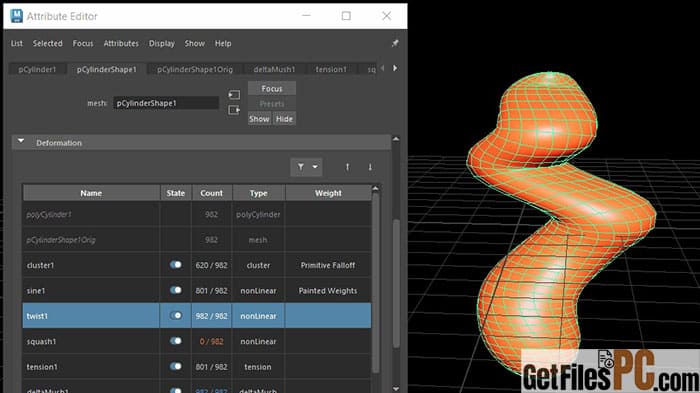This screenshot has width=700, height=393.
Task: Click the go to input connection icon
Action: 234,95
